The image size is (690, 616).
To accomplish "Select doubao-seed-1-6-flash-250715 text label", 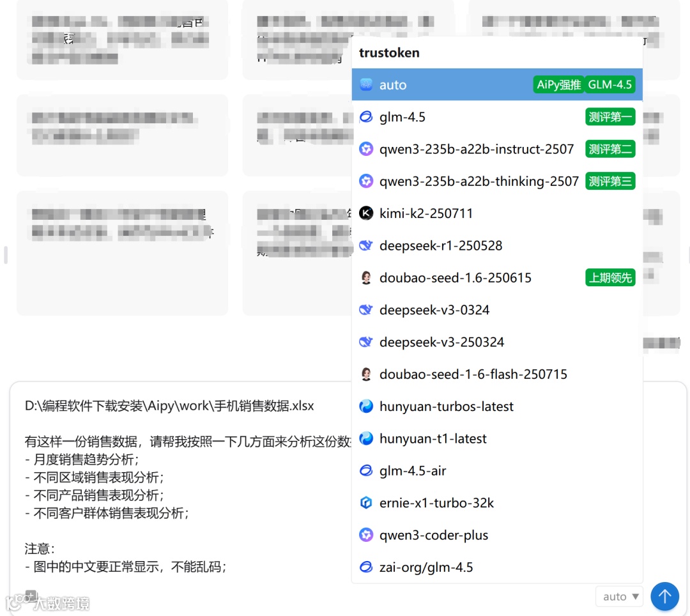I will pyautogui.click(x=473, y=374).
